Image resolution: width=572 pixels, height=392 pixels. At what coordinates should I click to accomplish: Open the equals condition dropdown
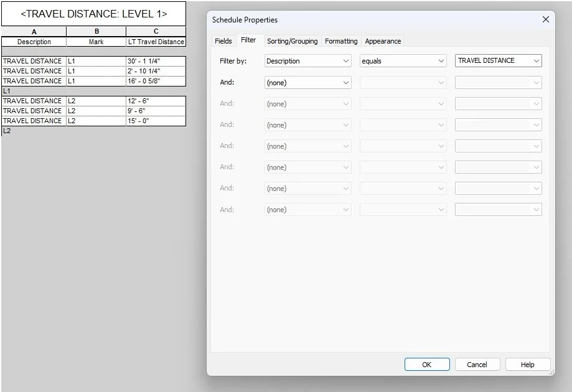pyautogui.click(x=403, y=61)
